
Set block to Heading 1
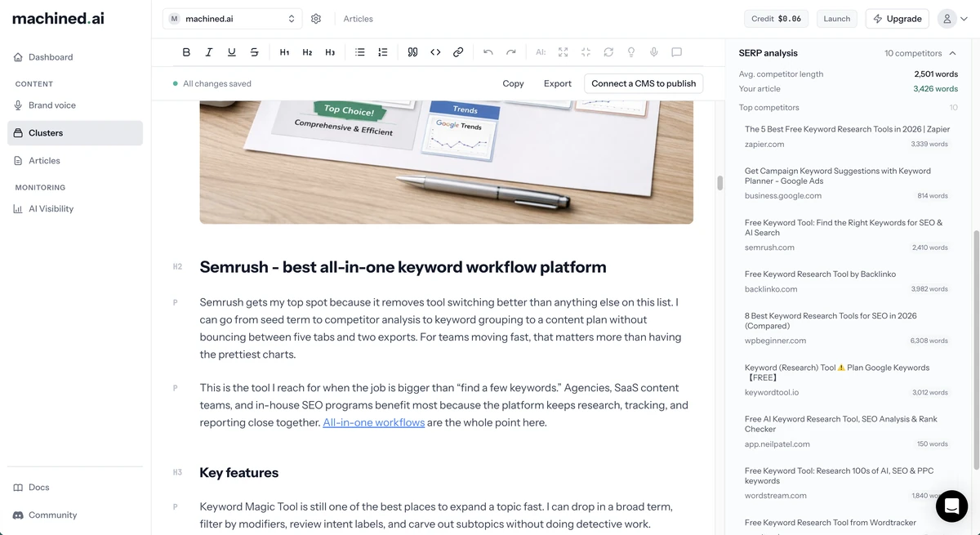284,52
